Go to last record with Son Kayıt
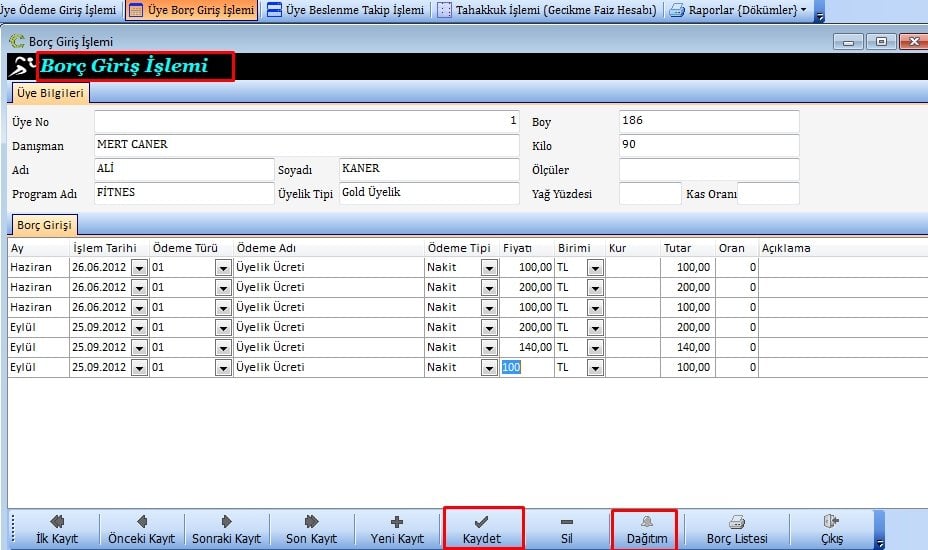Image resolution: width=928 pixels, height=550 pixels. coord(311,529)
